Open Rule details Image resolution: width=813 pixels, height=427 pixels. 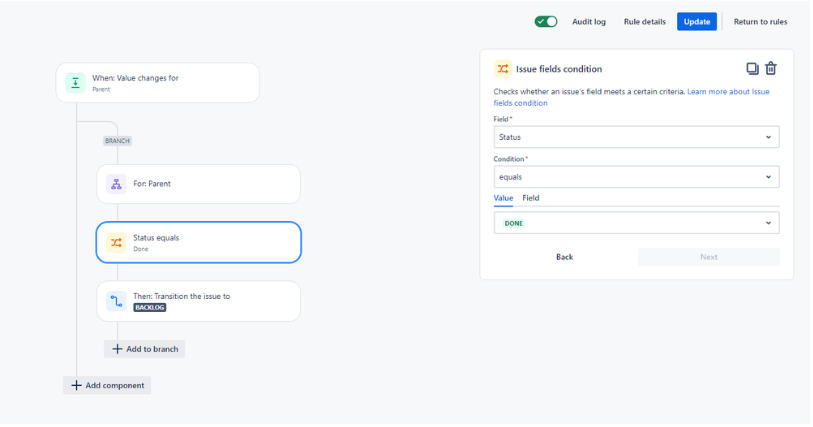(644, 22)
